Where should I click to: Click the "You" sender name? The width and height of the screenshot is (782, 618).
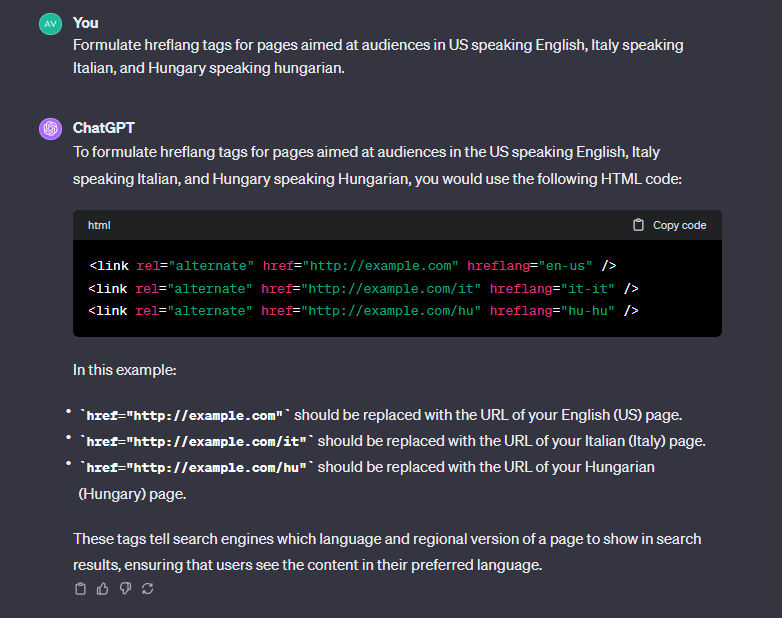(85, 22)
